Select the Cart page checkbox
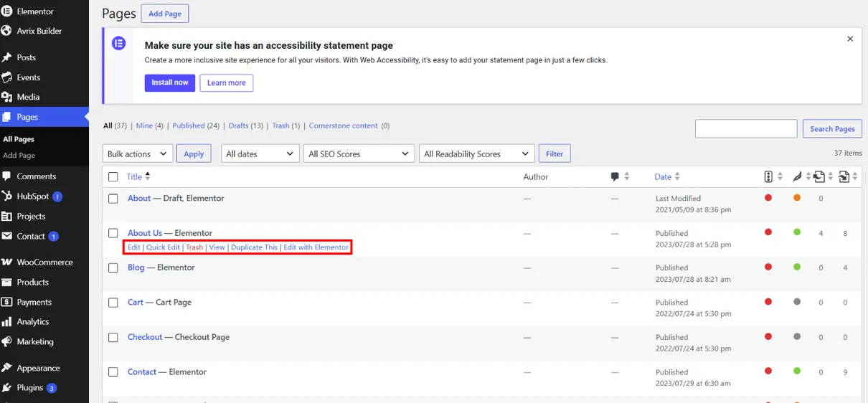868x403 pixels. pyautogui.click(x=113, y=303)
